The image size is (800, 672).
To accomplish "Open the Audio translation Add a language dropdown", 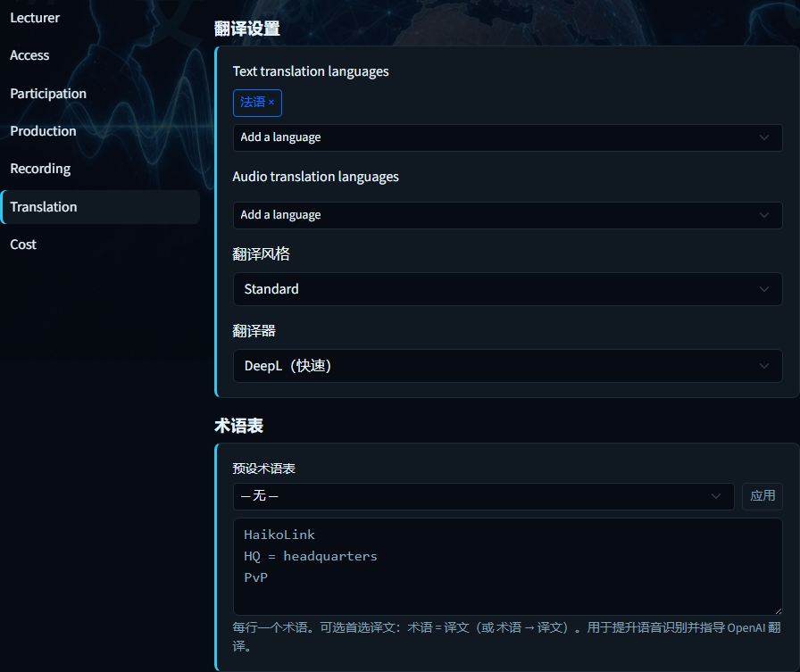I will [x=508, y=215].
